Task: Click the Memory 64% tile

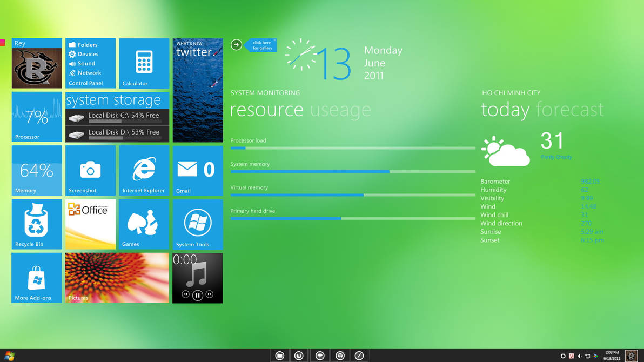Action: tap(37, 171)
